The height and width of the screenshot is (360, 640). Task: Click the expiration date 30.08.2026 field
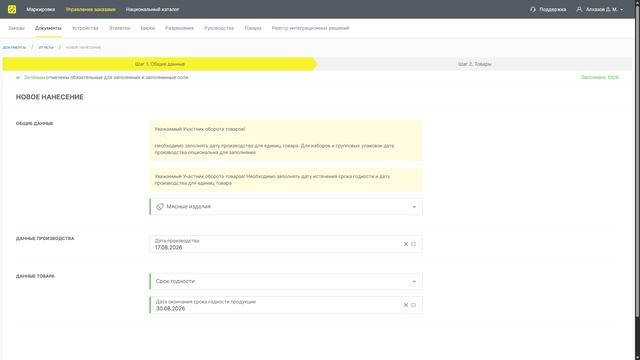pos(286,305)
